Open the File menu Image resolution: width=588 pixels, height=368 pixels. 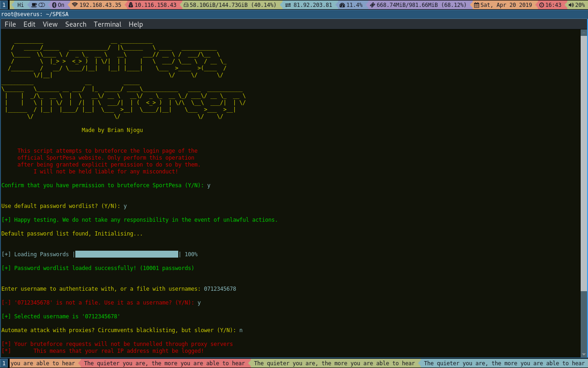tap(10, 24)
